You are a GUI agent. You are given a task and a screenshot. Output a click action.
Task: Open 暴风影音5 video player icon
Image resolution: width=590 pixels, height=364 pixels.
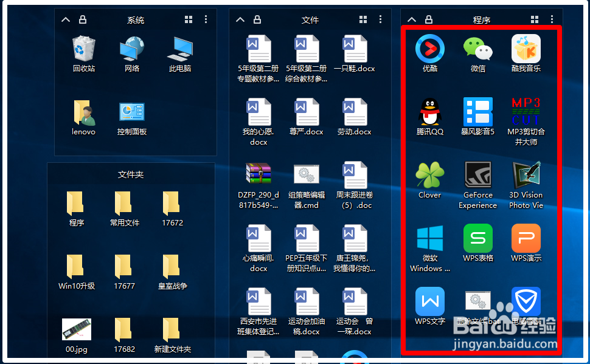(478, 112)
